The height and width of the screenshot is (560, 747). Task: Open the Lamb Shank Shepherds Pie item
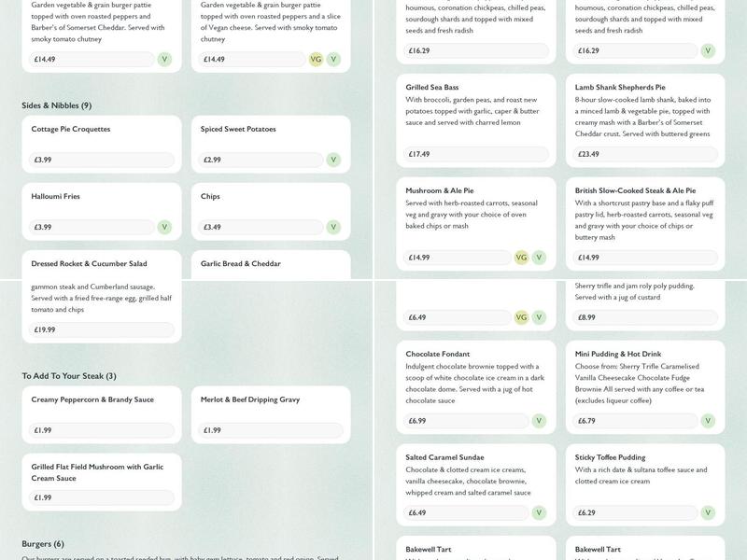(x=620, y=87)
